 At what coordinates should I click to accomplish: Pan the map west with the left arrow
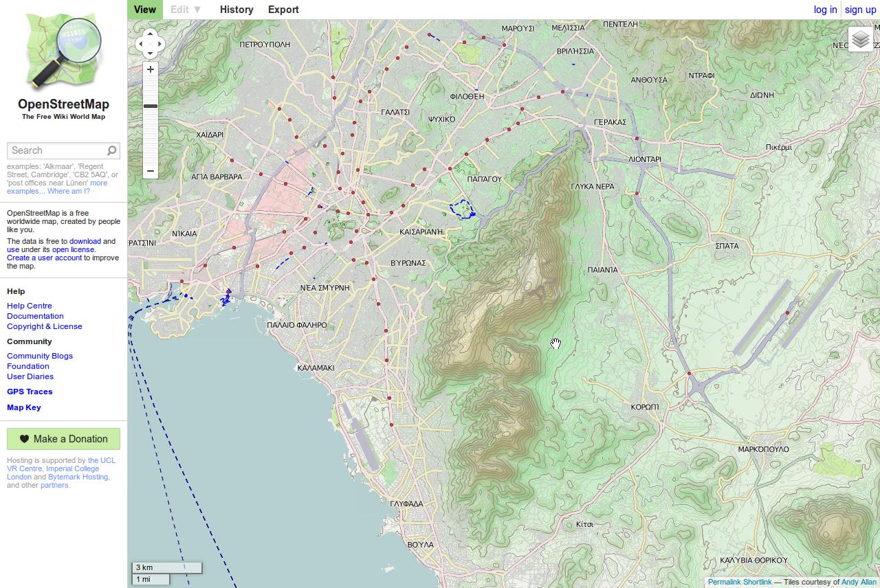click(x=141, y=44)
